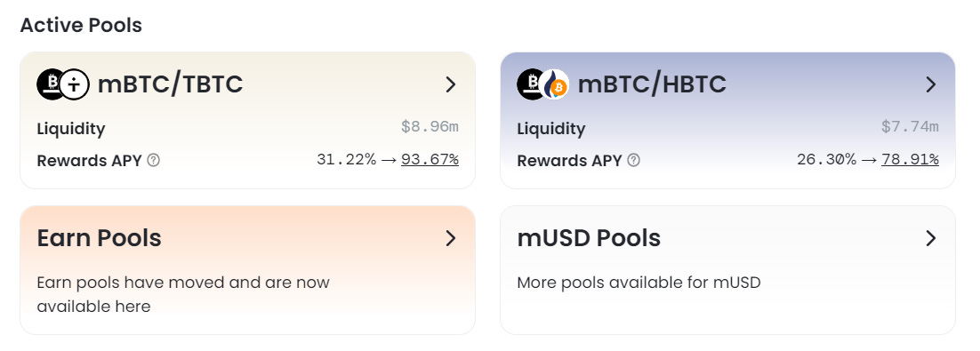Image resolution: width=980 pixels, height=351 pixels.
Task: Click the underlined 78.91% boosted APY
Action: (910, 160)
